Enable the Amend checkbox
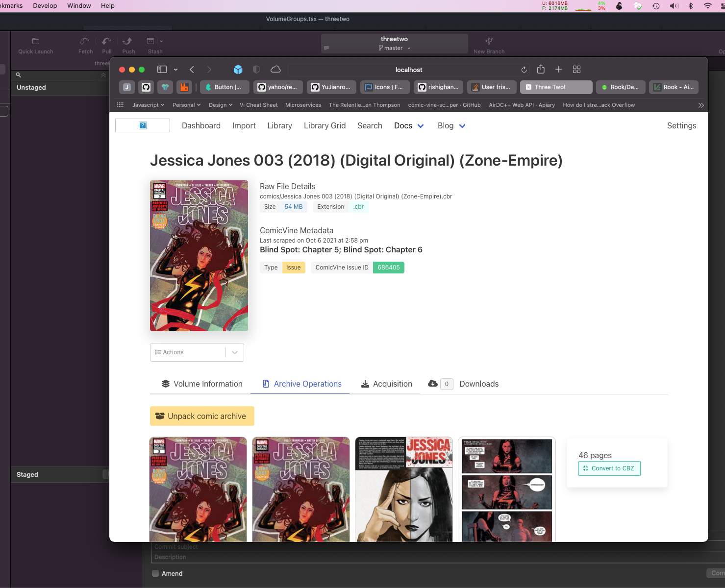The image size is (725, 588). [x=155, y=573]
